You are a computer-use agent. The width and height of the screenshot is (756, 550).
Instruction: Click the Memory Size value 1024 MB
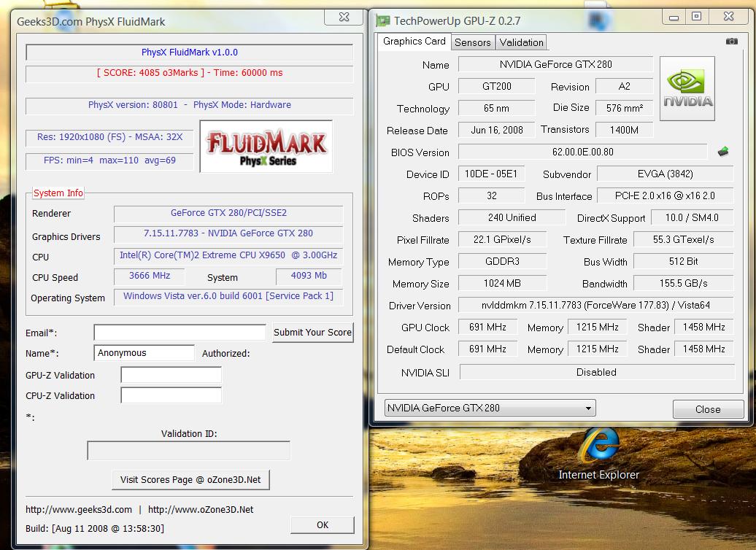[x=502, y=284]
